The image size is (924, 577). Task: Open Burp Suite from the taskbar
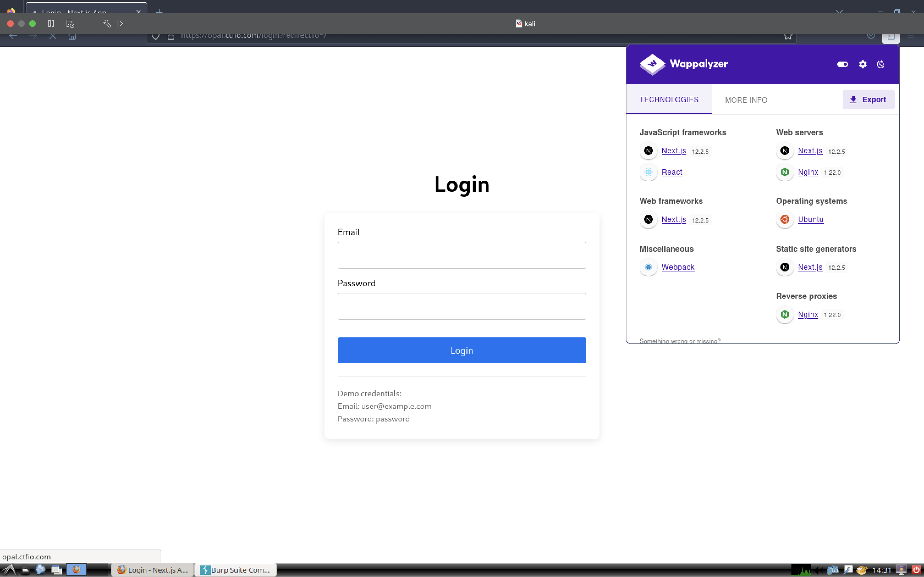235,570
